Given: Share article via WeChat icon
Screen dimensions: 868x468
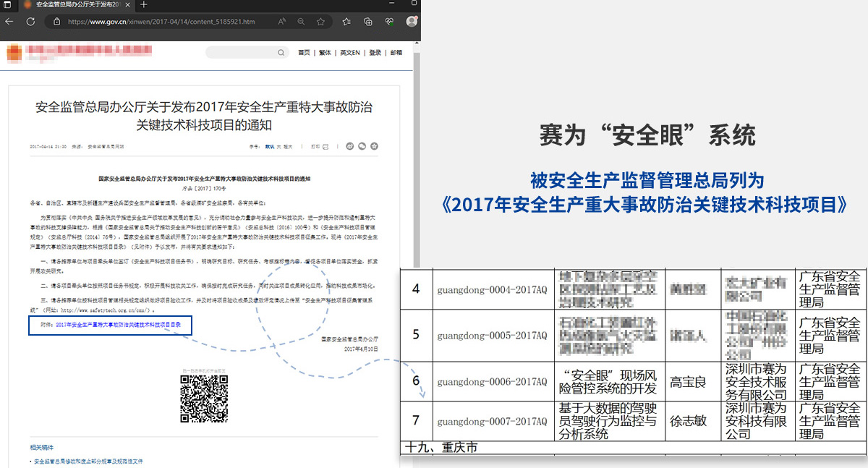Looking at the screenshot, I should (362, 146).
